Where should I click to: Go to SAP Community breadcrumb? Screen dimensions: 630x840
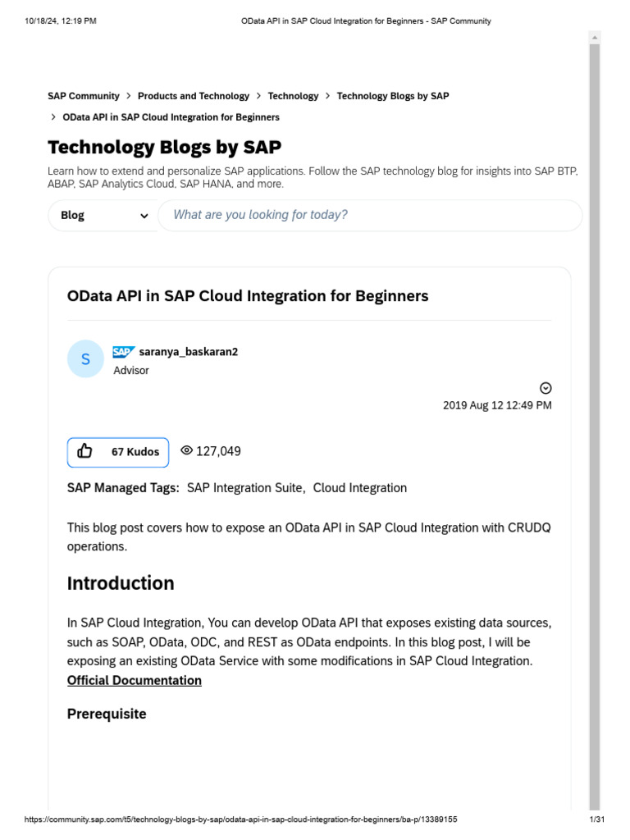point(84,96)
